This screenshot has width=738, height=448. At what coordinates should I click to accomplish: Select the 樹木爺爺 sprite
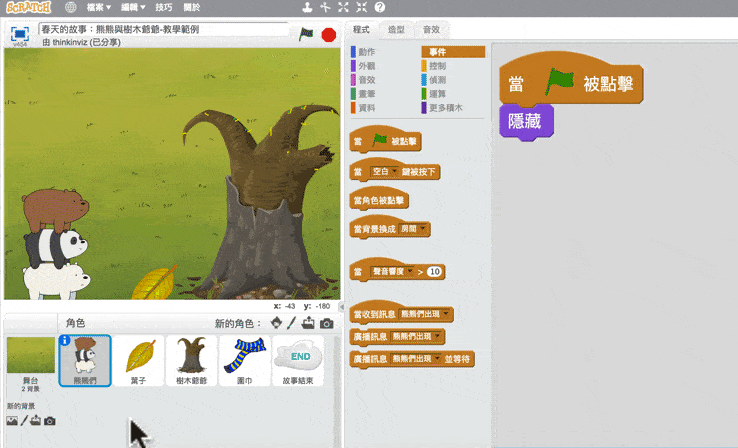pyautogui.click(x=192, y=361)
